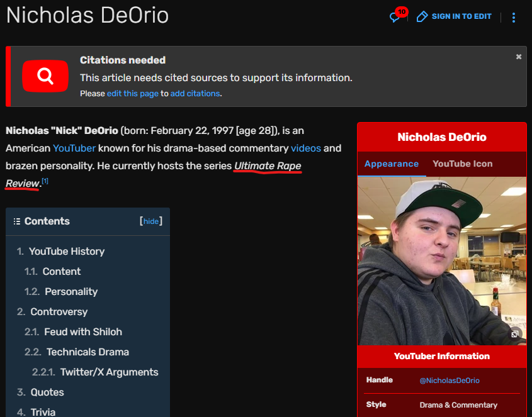Open the 'videos' link
The image size is (532, 417).
point(306,148)
